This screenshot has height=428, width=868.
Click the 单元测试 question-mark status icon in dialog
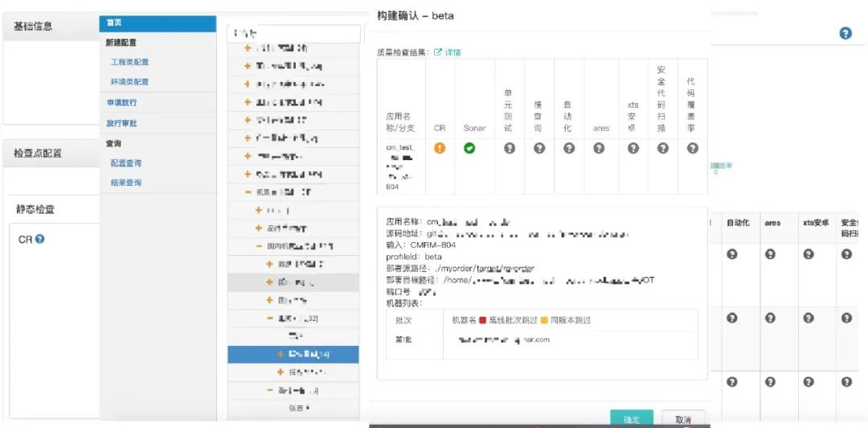point(510,148)
